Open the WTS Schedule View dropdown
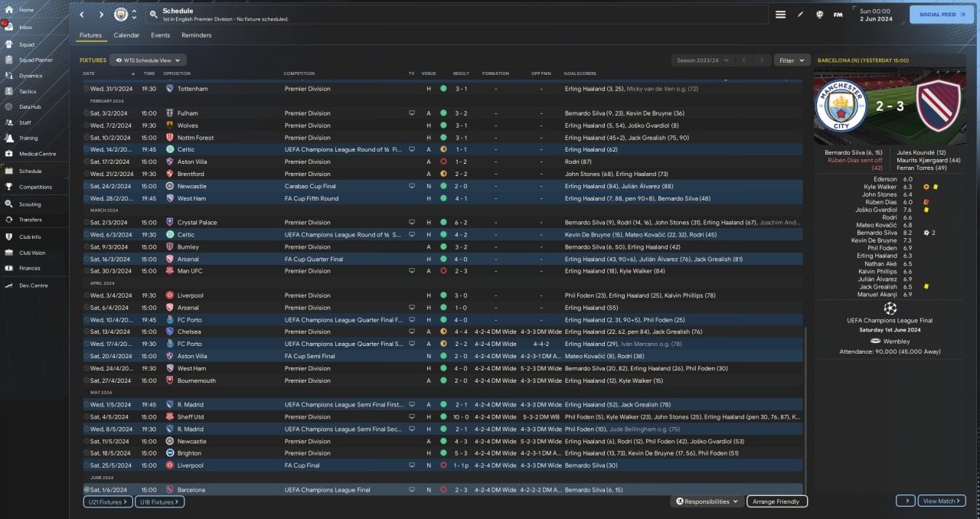 point(148,60)
